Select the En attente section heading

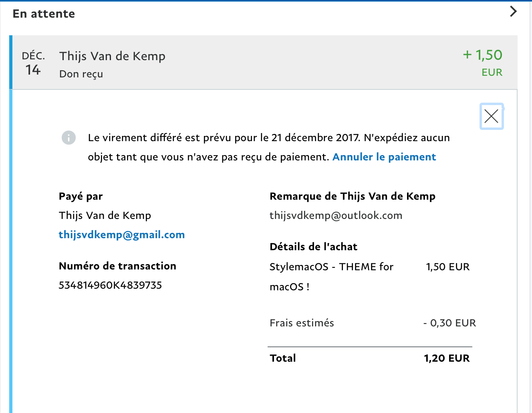point(44,14)
